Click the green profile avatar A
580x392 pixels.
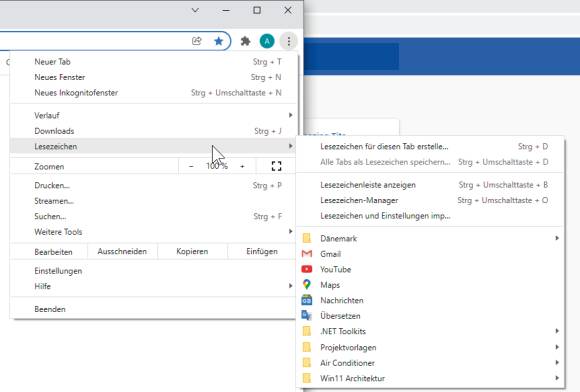267,41
